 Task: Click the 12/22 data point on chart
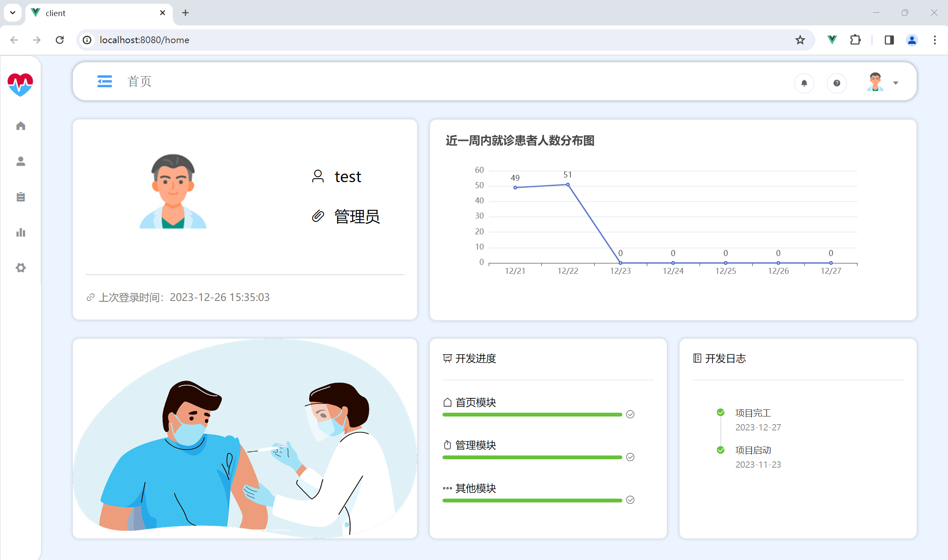pyautogui.click(x=568, y=185)
